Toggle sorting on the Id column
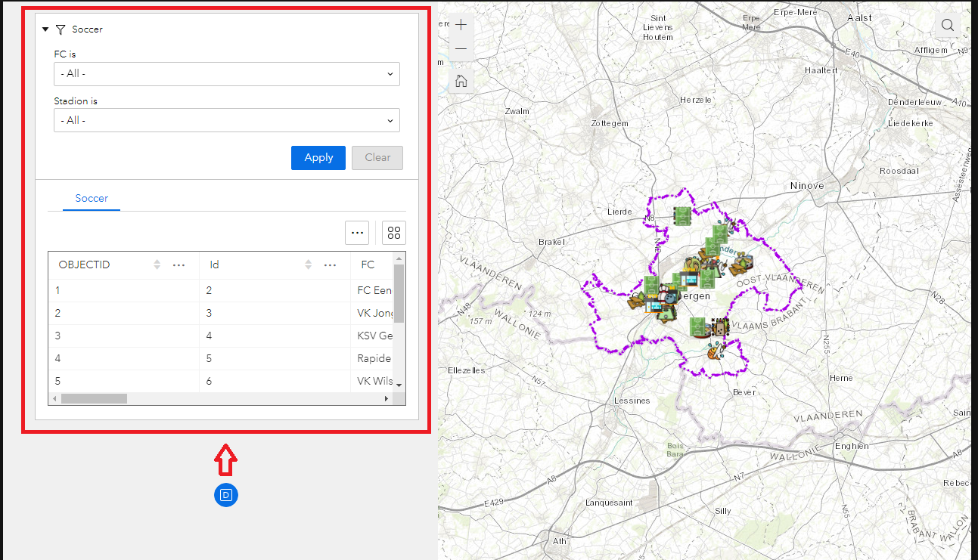This screenshot has height=560, width=978. coord(309,265)
